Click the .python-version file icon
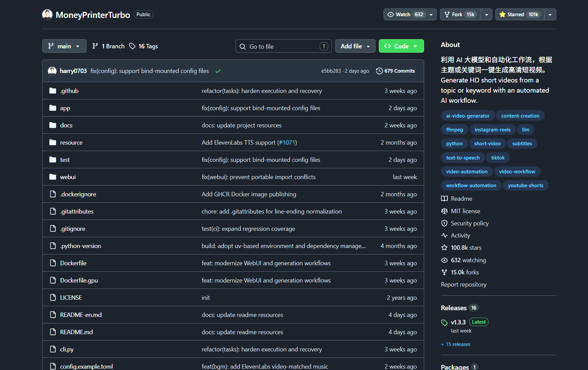The image size is (588, 370). pyautogui.click(x=53, y=246)
